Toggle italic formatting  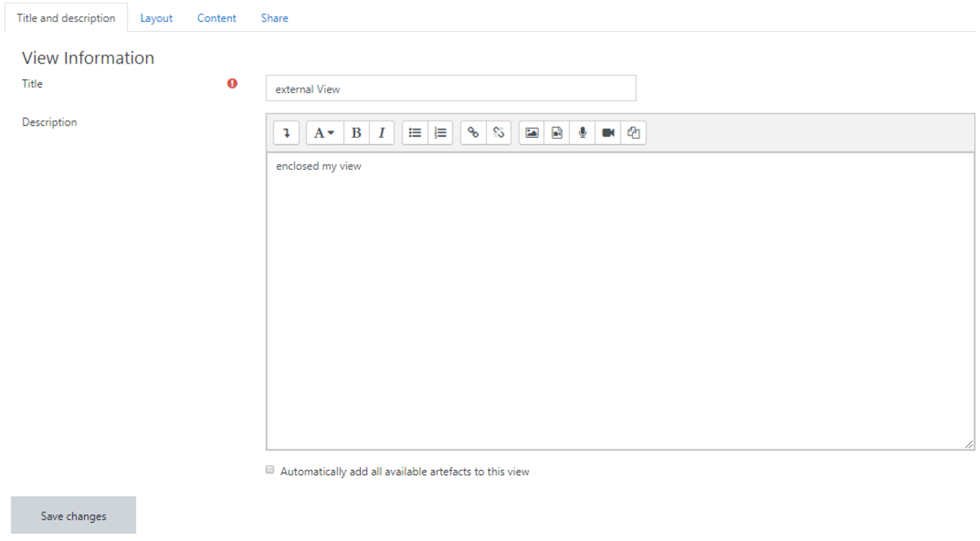coord(381,133)
